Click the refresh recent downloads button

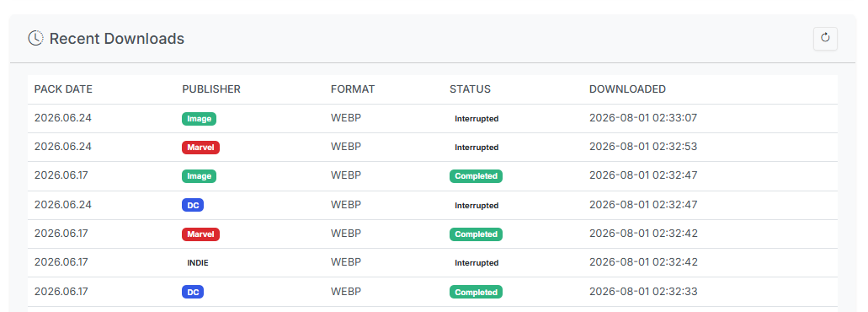825,39
